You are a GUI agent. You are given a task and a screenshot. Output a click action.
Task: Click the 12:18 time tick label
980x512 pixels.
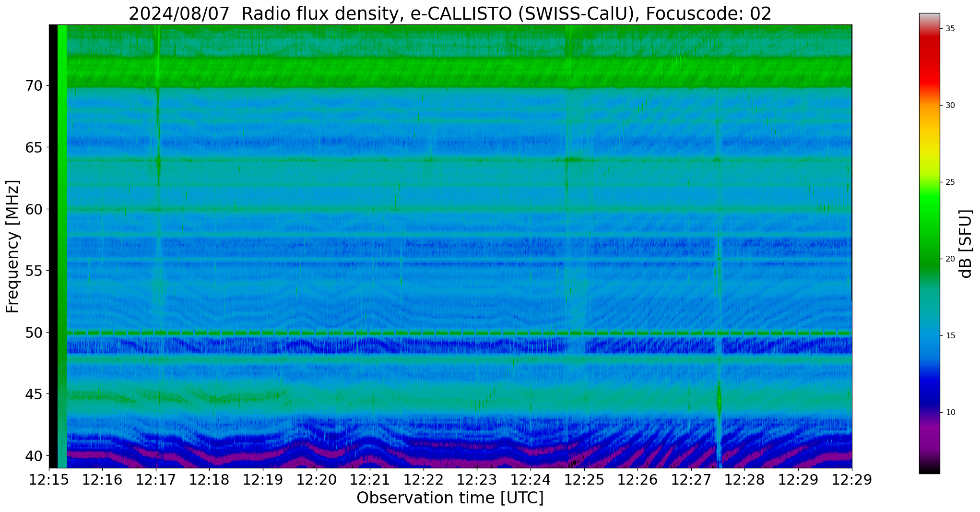point(210,479)
